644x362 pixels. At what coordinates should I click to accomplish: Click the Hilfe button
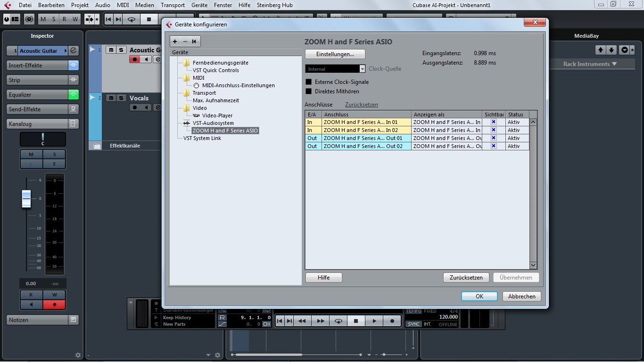click(x=324, y=278)
